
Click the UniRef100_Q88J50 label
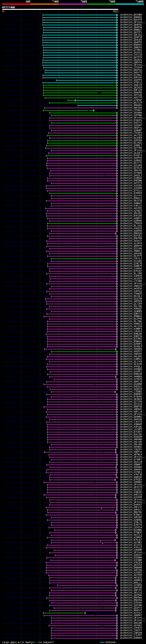pos(131,170)
